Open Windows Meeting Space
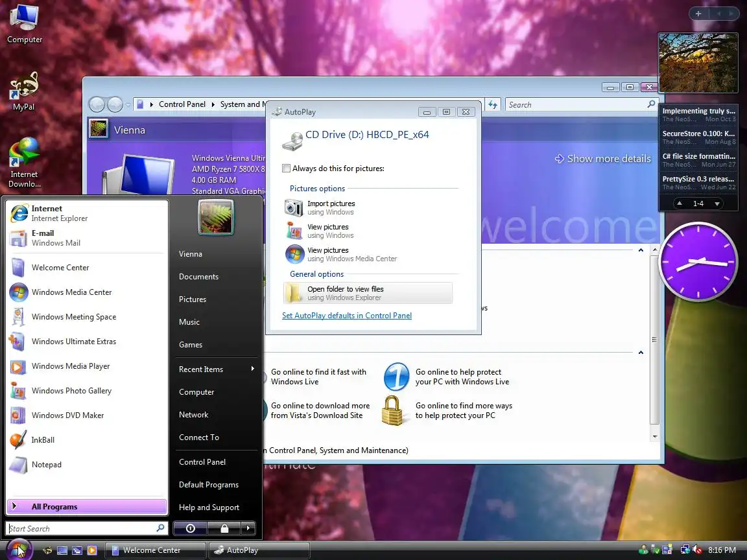747x560 pixels. point(87,317)
